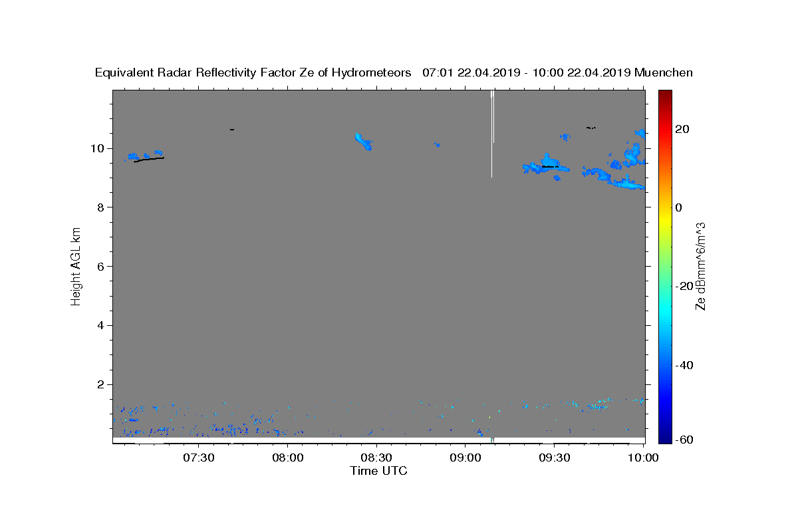This screenshot has width=798, height=532.
Task: Click the colorbar label 'Ze dBmm^6/m^3'
Action: [x=700, y=267]
